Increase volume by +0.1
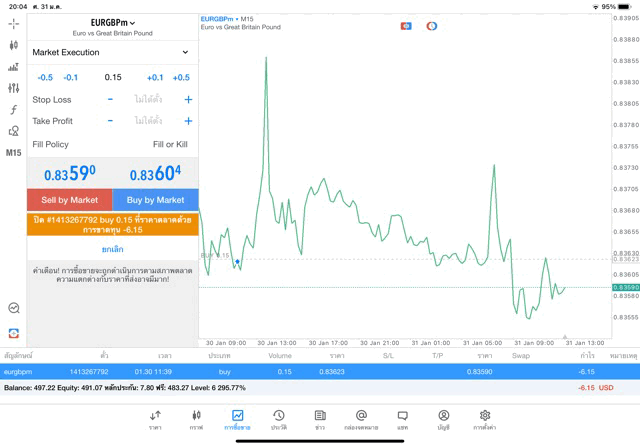 click(x=155, y=77)
